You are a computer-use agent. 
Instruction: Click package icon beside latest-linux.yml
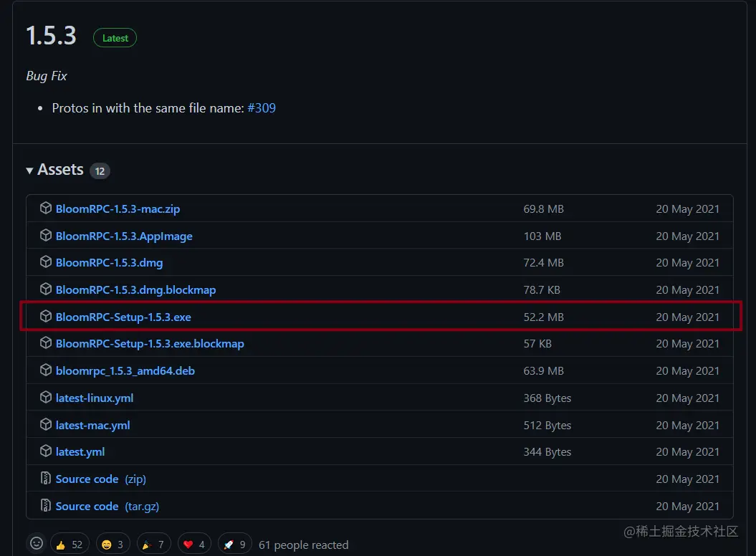46,398
